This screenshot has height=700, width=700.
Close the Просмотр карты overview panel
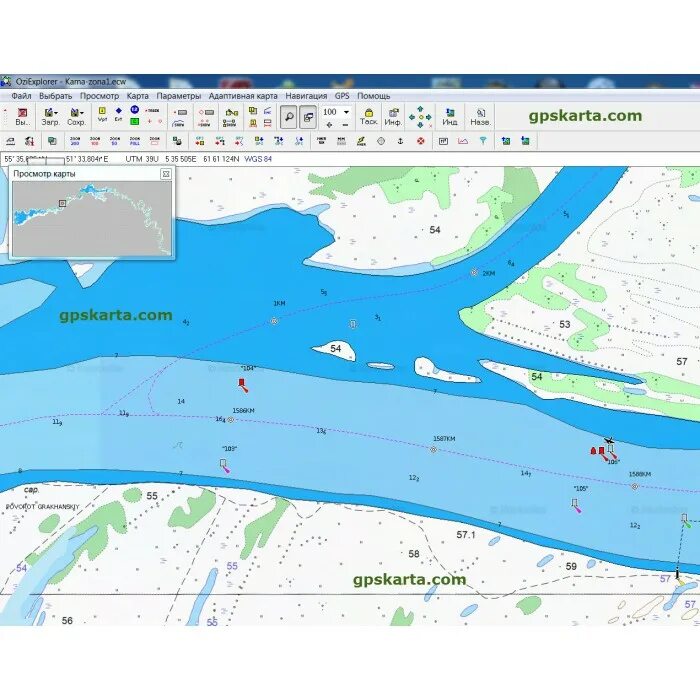pyautogui.click(x=166, y=174)
